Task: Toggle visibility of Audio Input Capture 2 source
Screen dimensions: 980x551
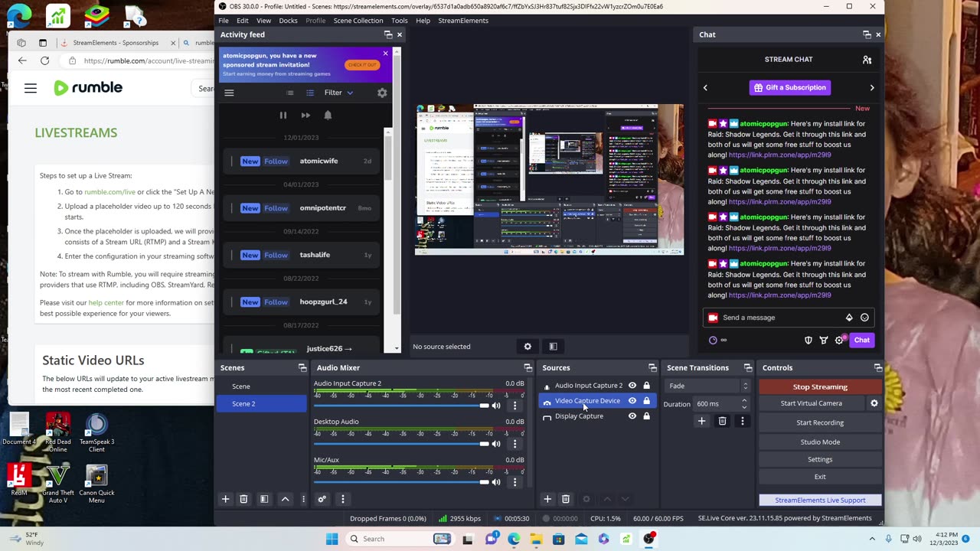Action: (x=632, y=386)
